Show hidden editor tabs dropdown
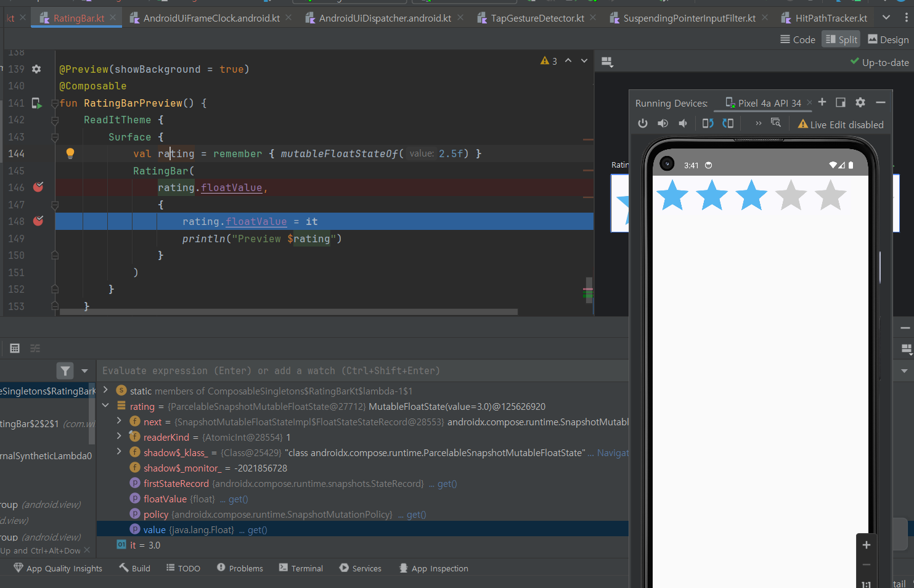 click(886, 17)
